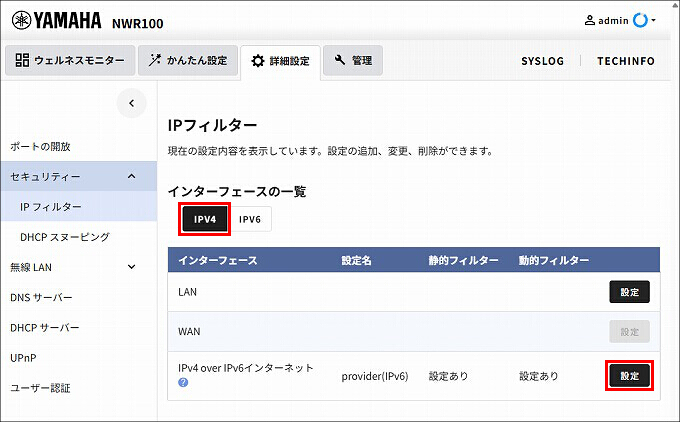Screen dimensions: 680x422
Task: Open the かんたん設定 tab
Action: pos(188,60)
